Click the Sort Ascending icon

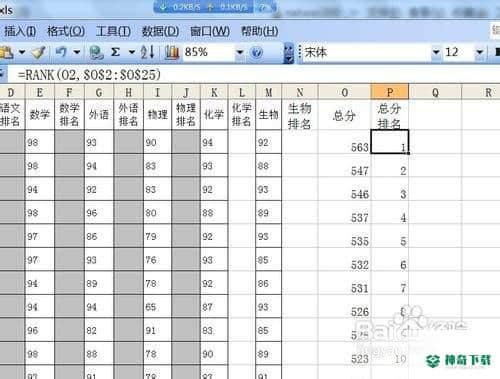[147, 52]
